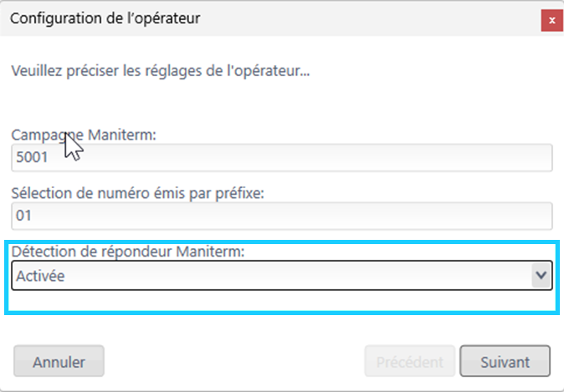Click the Configuration de l'opérateur title bar text

105,18
